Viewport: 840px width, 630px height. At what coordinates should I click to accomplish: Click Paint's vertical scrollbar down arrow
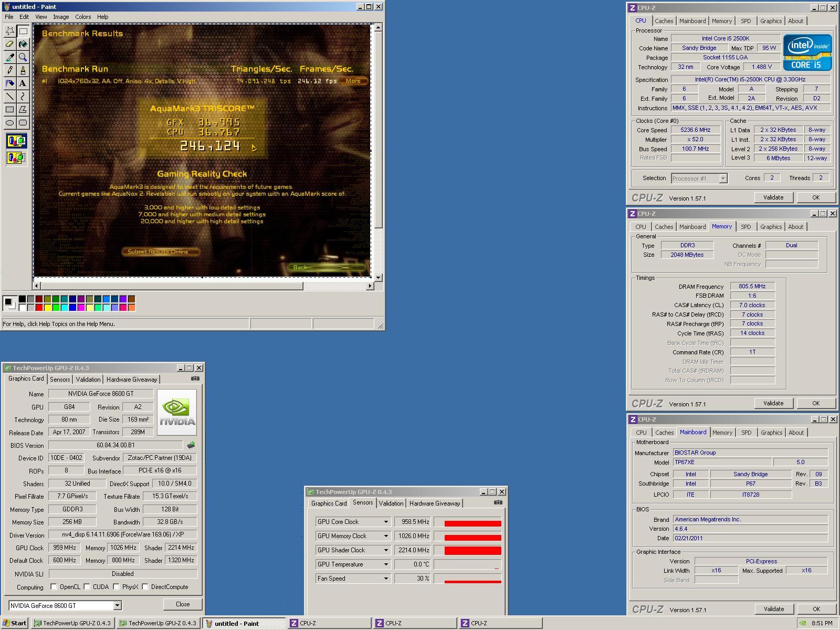tap(379, 277)
